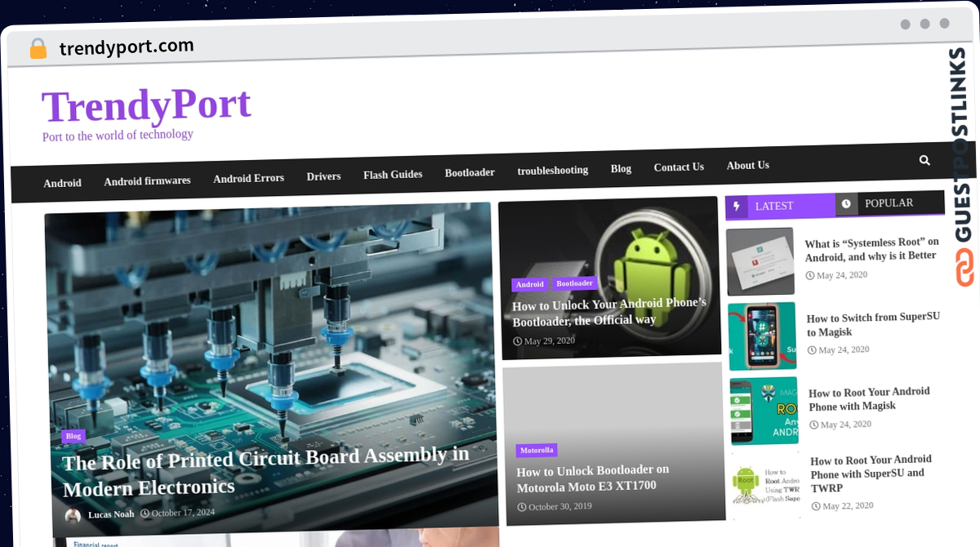Click the purple Android category tag
The width and height of the screenshot is (980, 547).
coord(530,284)
